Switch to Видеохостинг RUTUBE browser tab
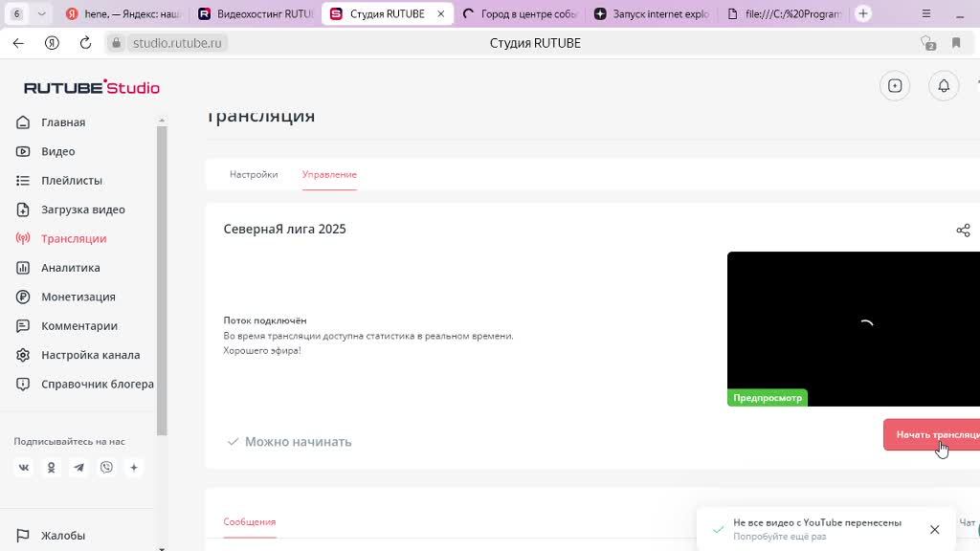This screenshot has width=980, height=551. (256, 13)
